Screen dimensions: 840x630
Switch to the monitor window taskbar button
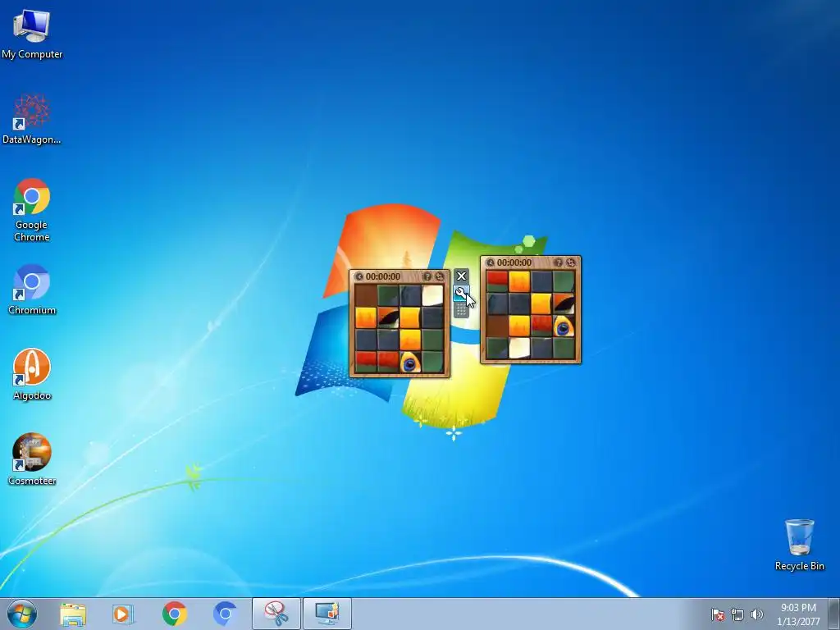327,614
